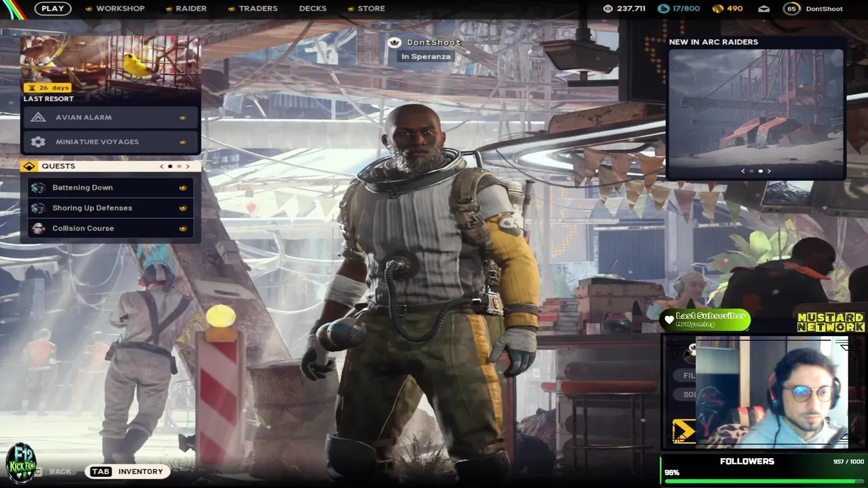Viewport: 868px width, 488px height.
Task: Select the first news slide dot
Action: coord(751,171)
